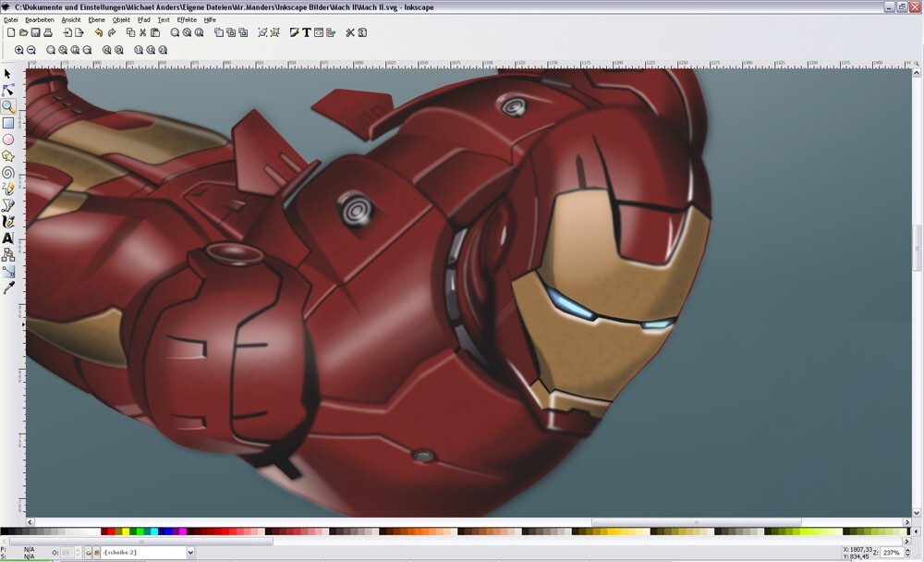Pick the magenta swatch in palette
924x562 pixels.
183,531
